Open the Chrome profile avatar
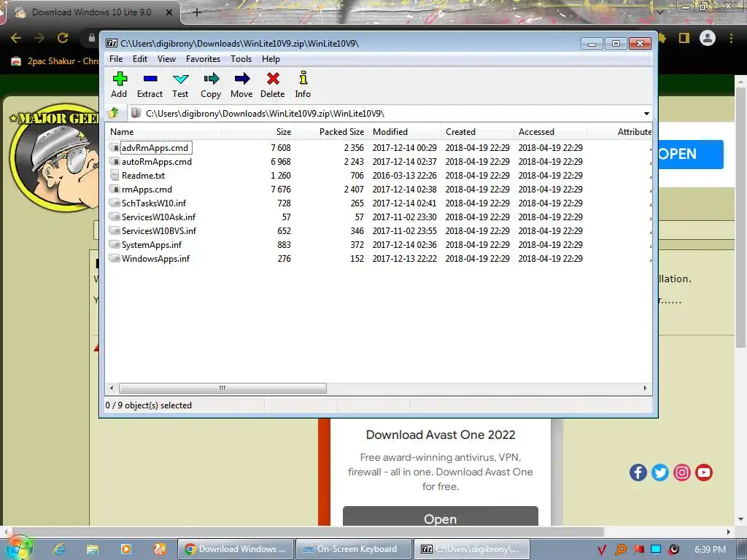This screenshot has width=747, height=560. tap(708, 38)
